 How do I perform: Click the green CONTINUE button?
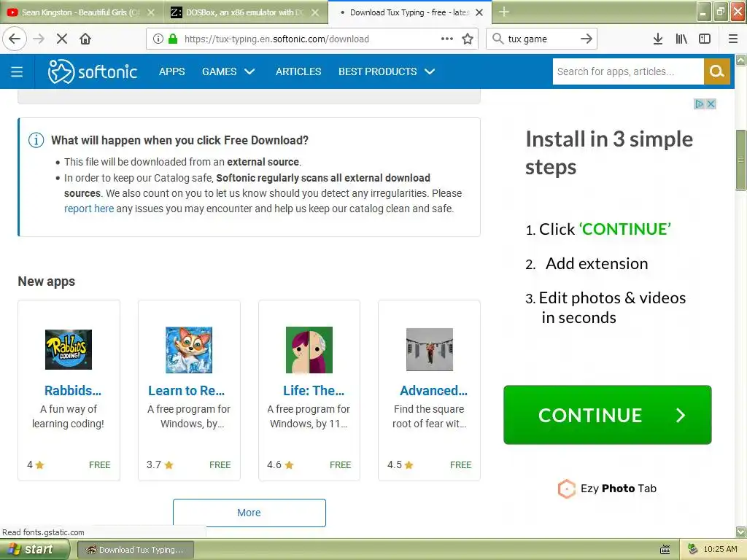pos(608,415)
